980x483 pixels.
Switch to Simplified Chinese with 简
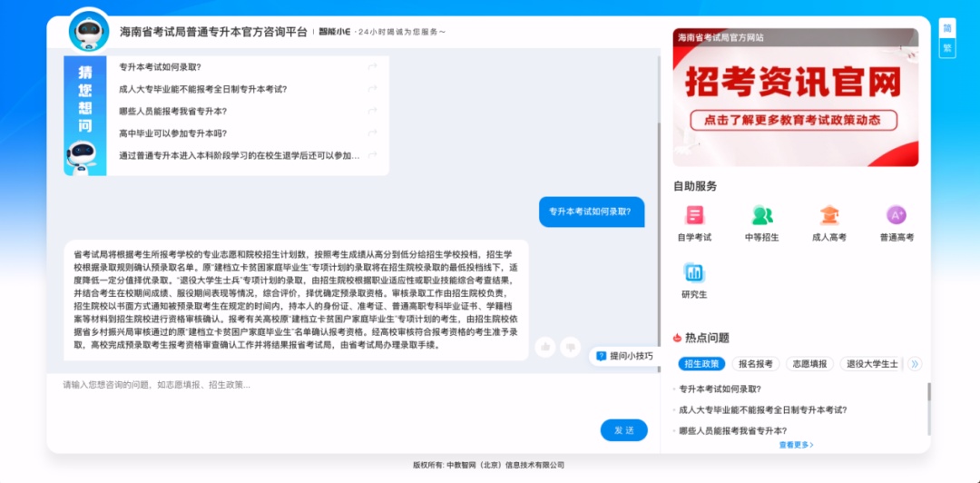coord(946,29)
